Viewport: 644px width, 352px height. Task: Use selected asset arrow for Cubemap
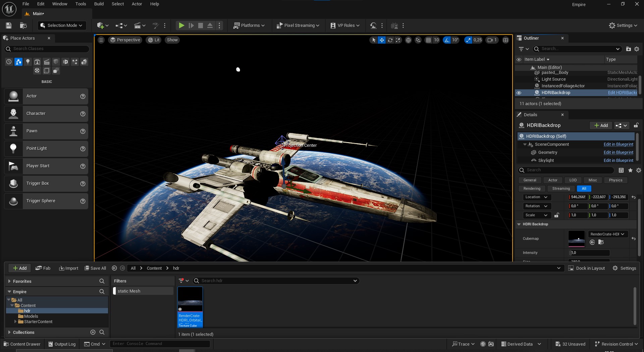pyautogui.click(x=592, y=242)
